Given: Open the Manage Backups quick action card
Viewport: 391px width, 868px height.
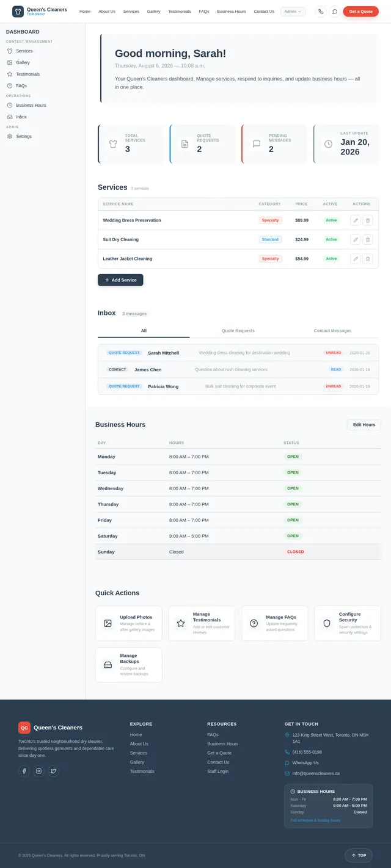Looking at the screenshot, I should (x=129, y=665).
